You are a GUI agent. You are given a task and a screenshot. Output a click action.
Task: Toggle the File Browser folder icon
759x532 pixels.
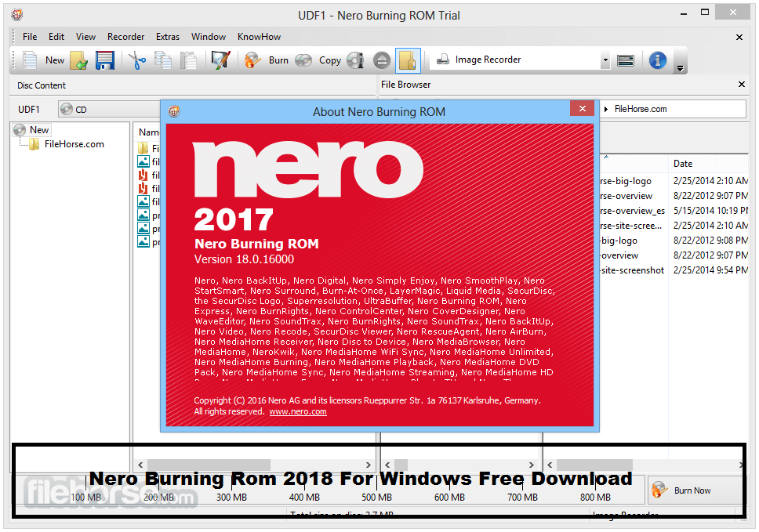pos(408,60)
